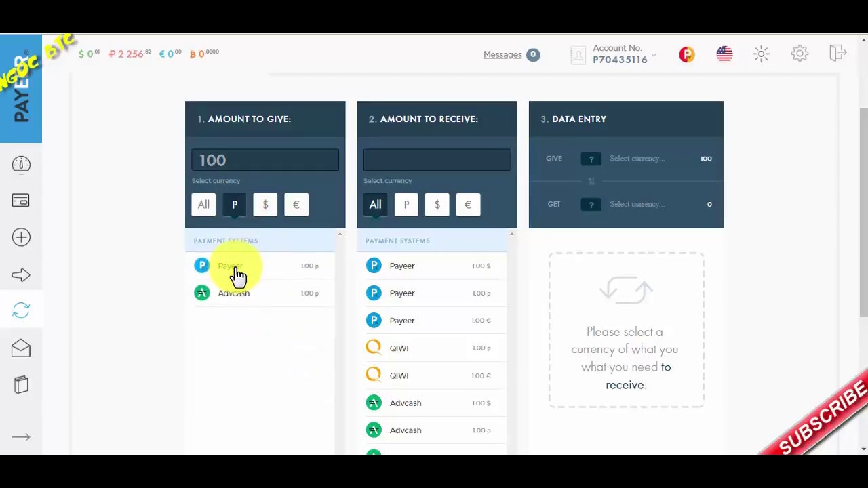Click the dollar balance in header

coord(89,54)
